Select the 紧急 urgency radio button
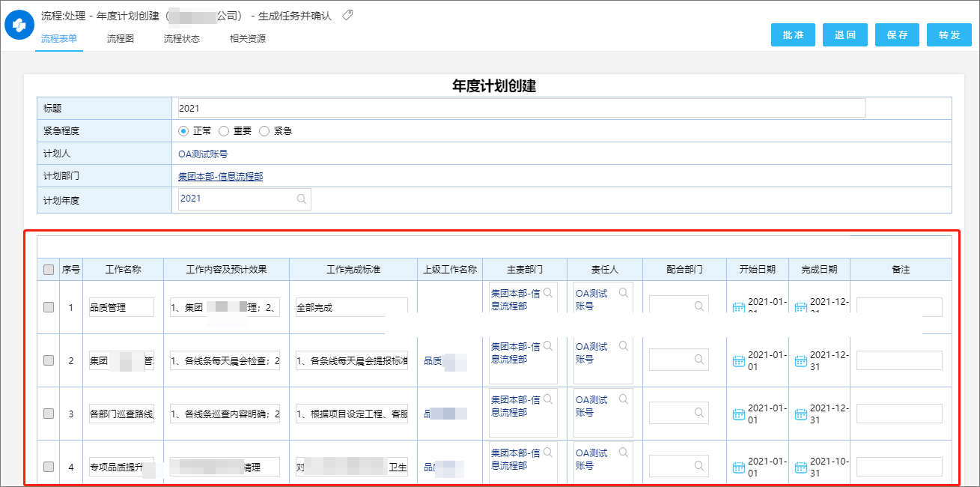Image resolution: width=980 pixels, height=487 pixels. (x=264, y=130)
